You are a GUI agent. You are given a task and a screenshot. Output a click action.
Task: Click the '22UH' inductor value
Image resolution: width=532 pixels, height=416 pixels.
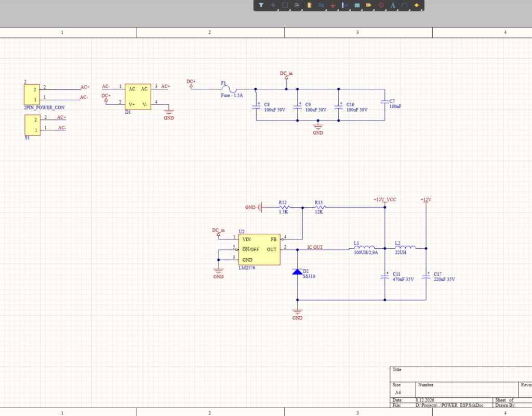[401, 252]
